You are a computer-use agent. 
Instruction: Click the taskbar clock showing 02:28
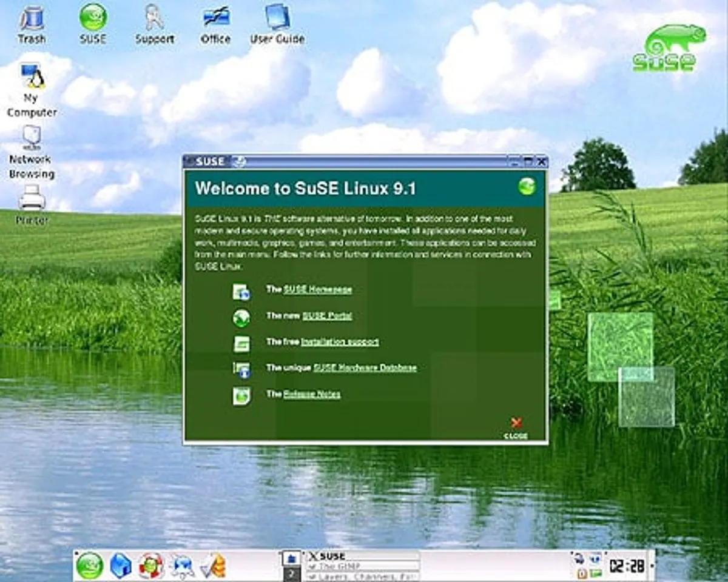coord(627,566)
